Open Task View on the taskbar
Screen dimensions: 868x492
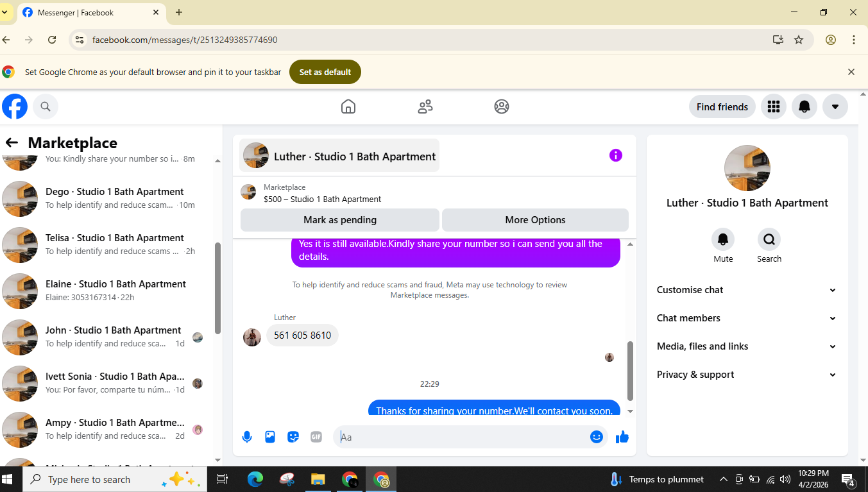click(x=223, y=479)
